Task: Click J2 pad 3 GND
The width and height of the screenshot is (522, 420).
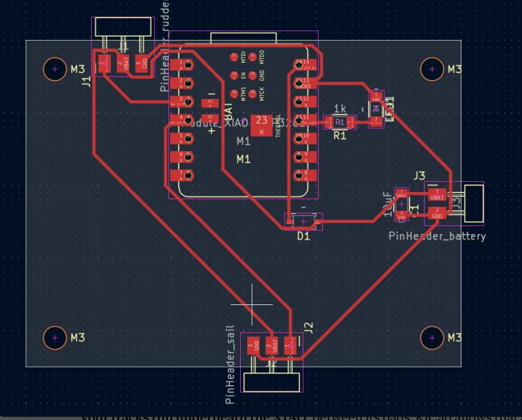Action: point(253,346)
